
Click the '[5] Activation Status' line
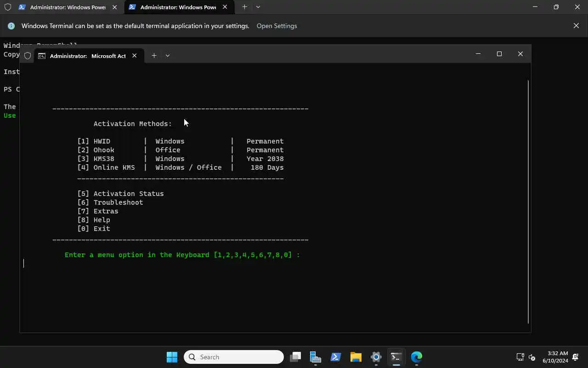point(120,194)
